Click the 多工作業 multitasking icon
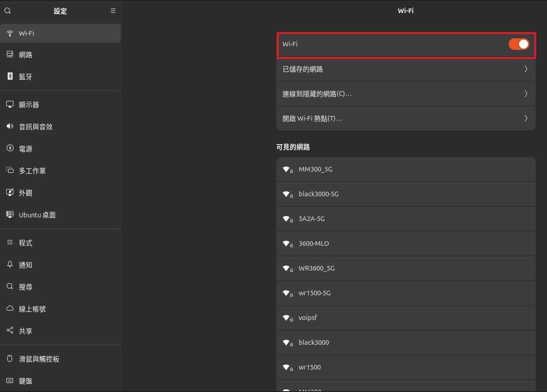Image resolution: width=547 pixels, height=392 pixels. [x=10, y=171]
